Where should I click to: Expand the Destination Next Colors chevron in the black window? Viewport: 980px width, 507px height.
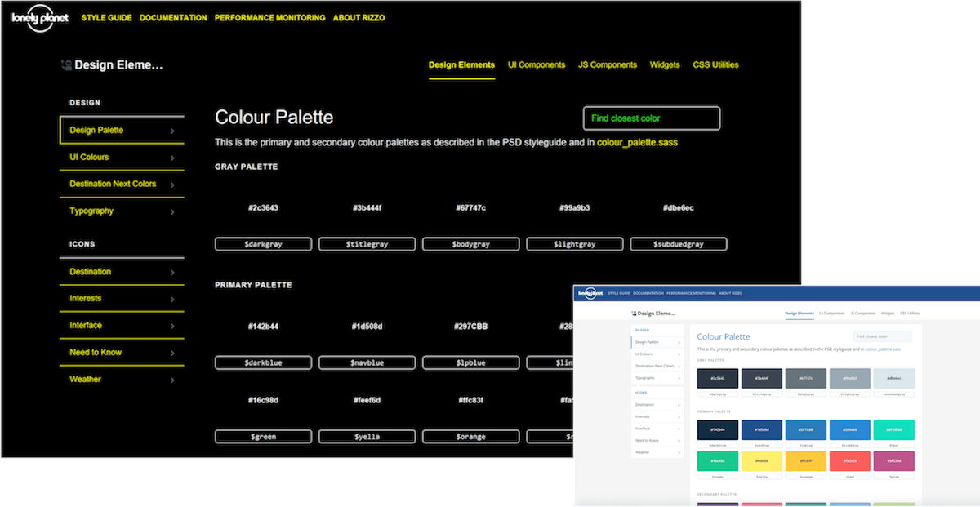[172, 185]
